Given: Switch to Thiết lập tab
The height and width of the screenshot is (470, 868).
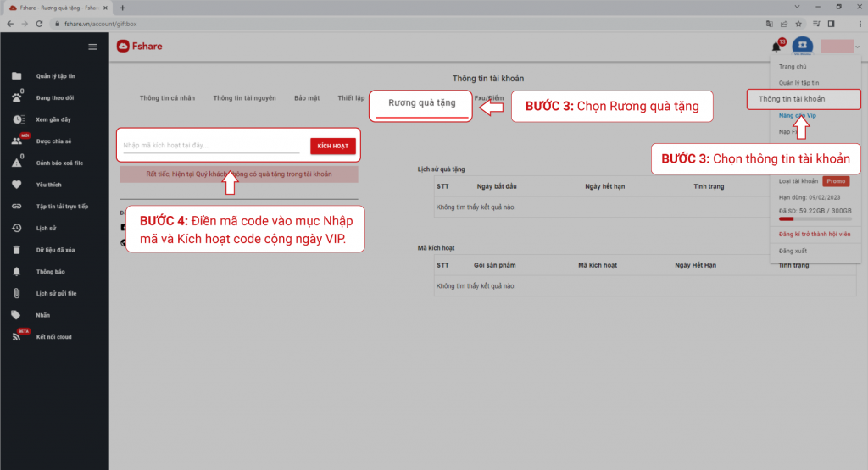Looking at the screenshot, I should [352, 98].
